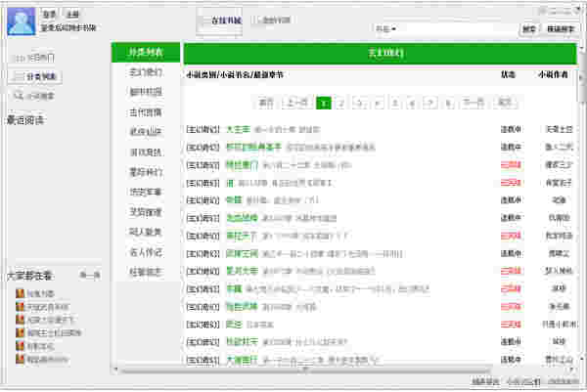Click the 上一页 previous-page button

pyautogui.click(x=296, y=103)
